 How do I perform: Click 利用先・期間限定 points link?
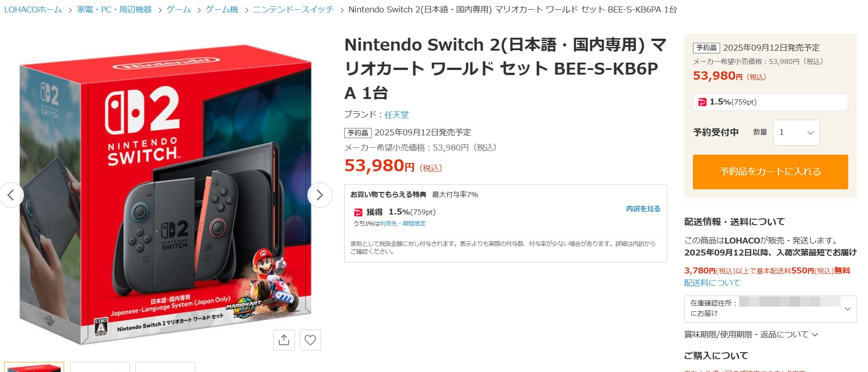[x=403, y=224]
